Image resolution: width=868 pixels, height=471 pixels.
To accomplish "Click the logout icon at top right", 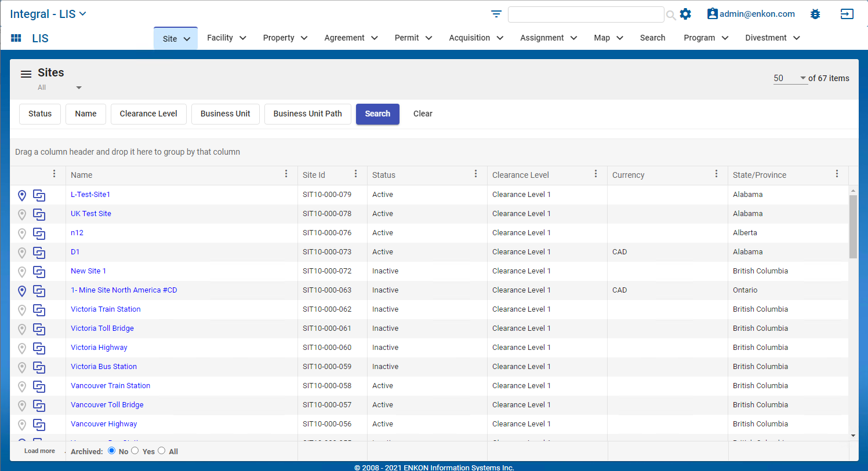I will click(x=847, y=14).
